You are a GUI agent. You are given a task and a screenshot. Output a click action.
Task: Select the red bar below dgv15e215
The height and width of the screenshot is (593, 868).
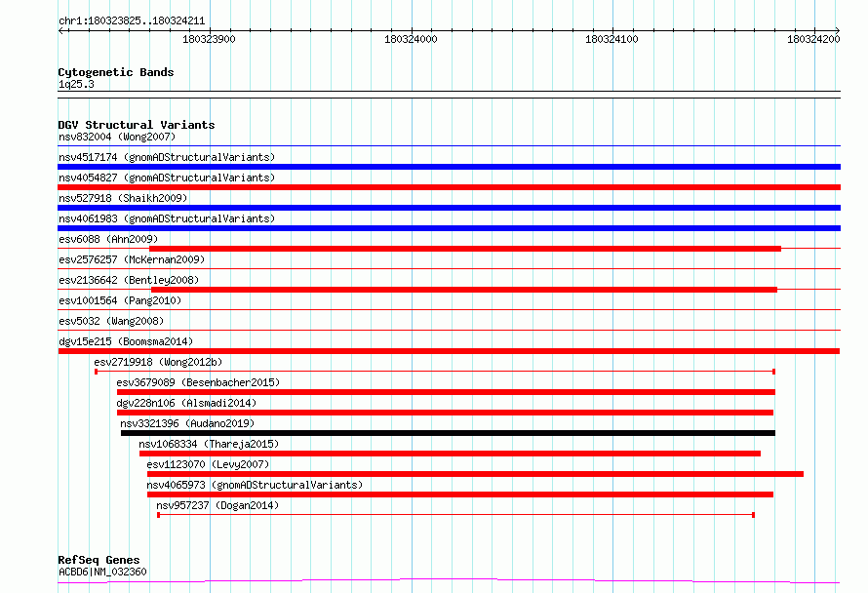pyautogui.click(x=449, y=351)
